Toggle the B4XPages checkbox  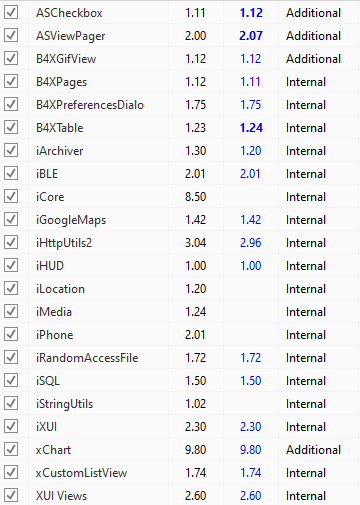click(x=11, y=81)
